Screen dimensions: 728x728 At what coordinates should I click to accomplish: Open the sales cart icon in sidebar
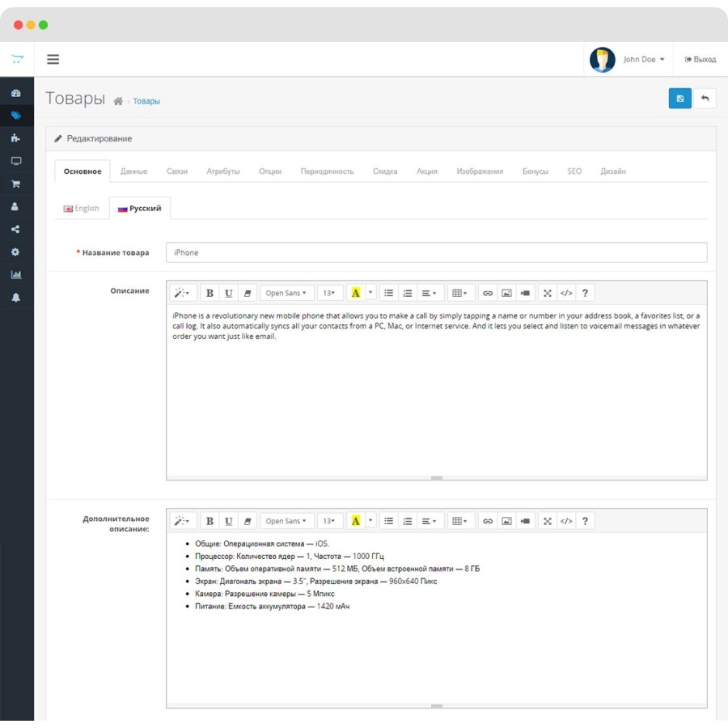[x=16, y=184]
